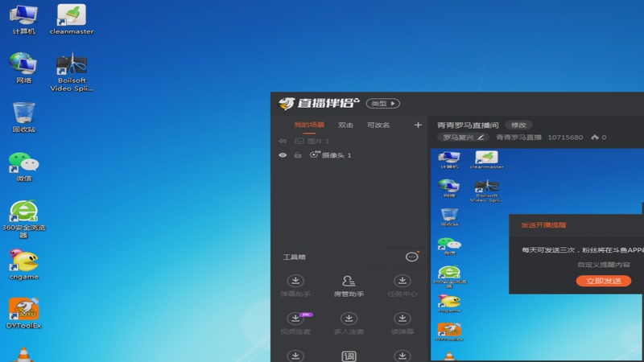Click the 发送开播提醒 popup title

pos(543,225)
